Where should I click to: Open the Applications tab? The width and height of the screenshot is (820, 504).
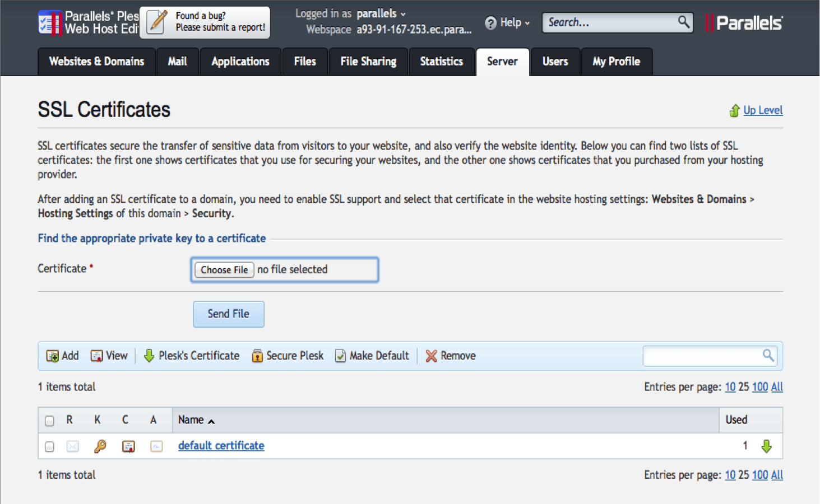(240, 62)
